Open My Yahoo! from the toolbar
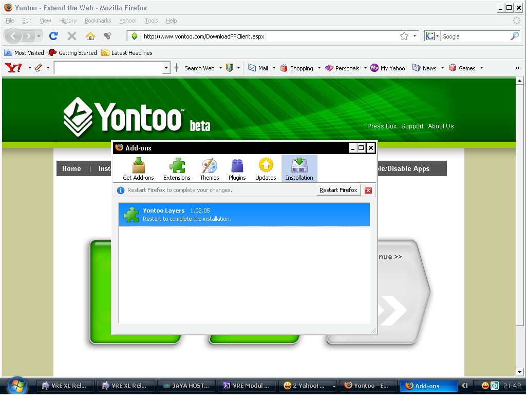 (x=388, y=68)
